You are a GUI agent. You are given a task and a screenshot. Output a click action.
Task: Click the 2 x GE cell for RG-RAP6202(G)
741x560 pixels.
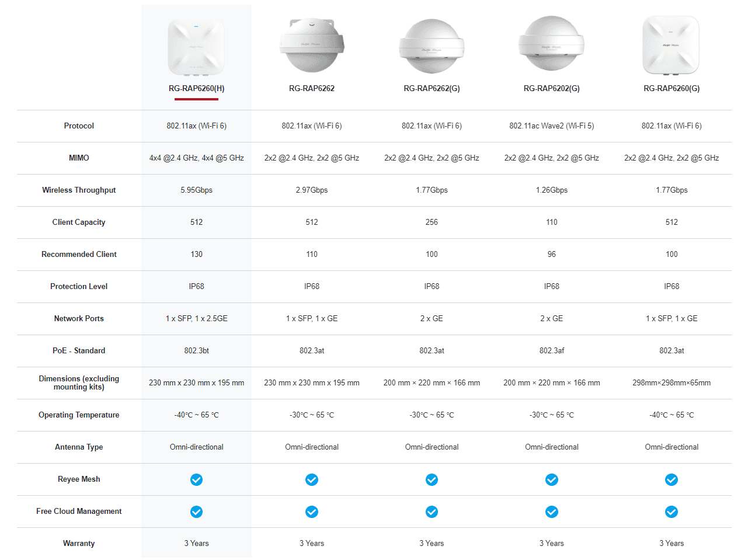(x=552, y=318)
